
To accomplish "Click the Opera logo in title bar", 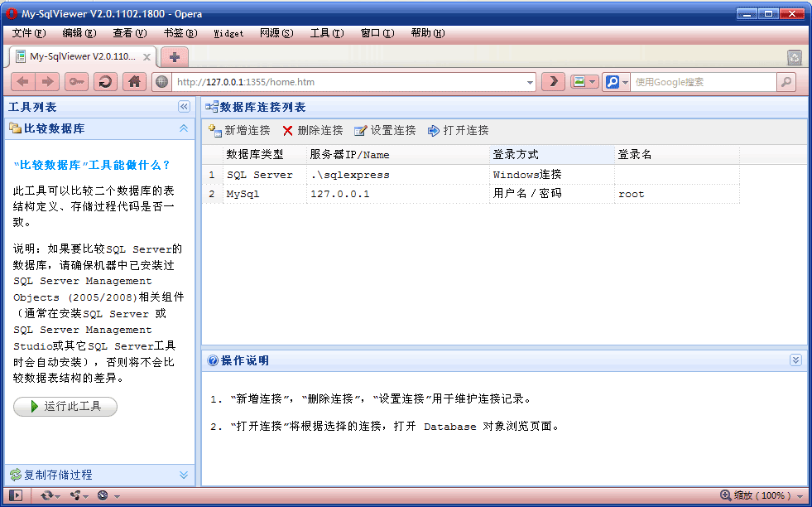I will tap(12, 13).
